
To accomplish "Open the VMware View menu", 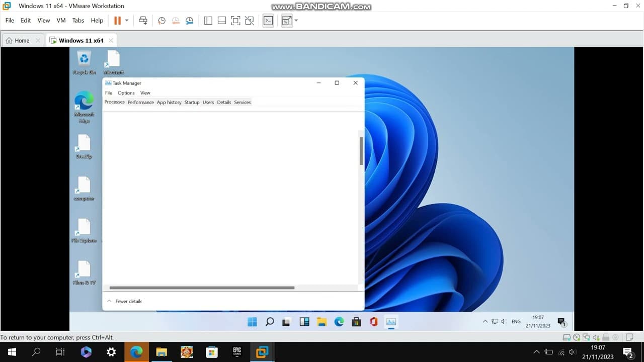I will click(x=44, y=21).
